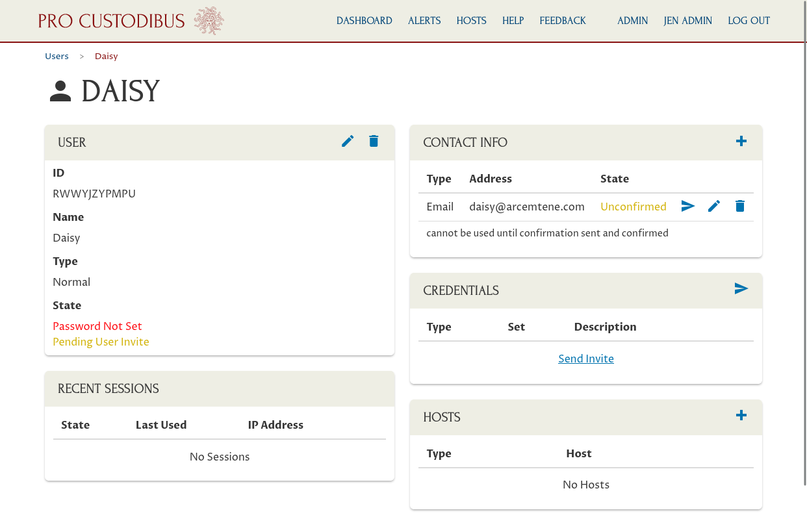Click the USER panel title
The width and height of the screenshot is (807, 532).
(x=72, y=142)
